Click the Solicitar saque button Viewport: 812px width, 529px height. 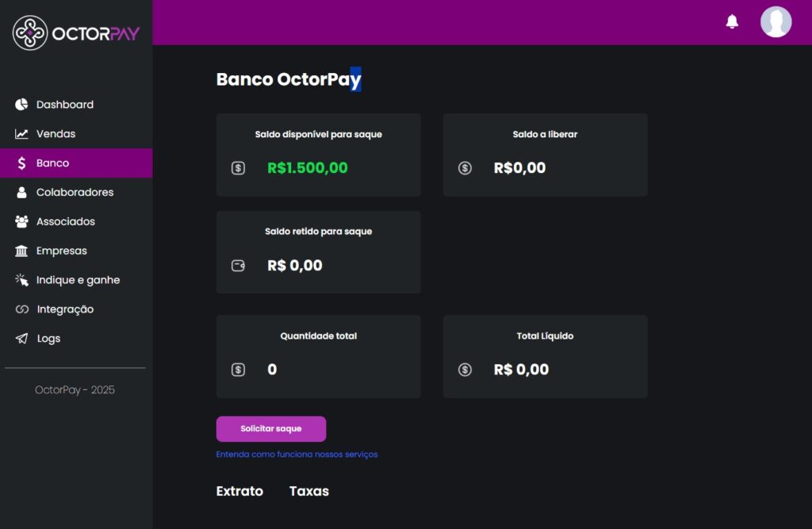click(271, 429)
